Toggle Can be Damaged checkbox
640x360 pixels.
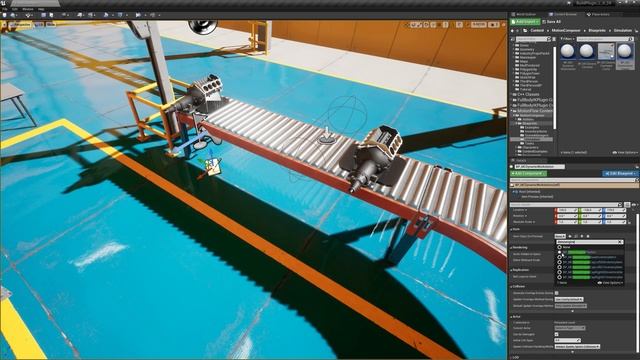coord(556,334)
